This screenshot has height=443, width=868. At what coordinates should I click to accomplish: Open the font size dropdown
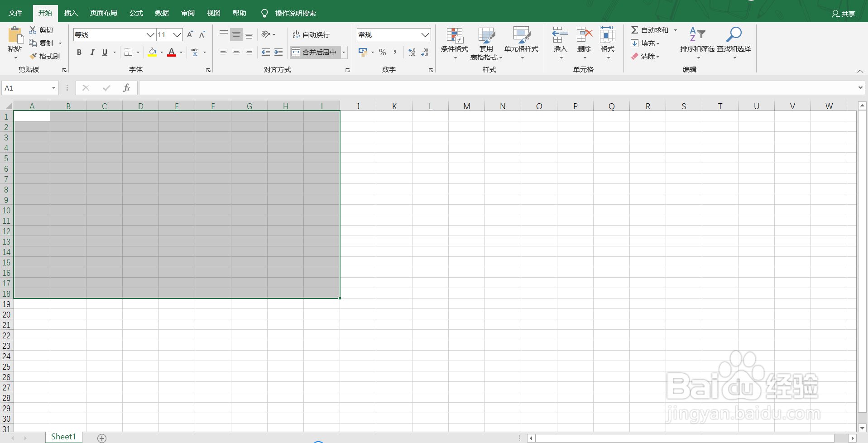click(177, 34)
